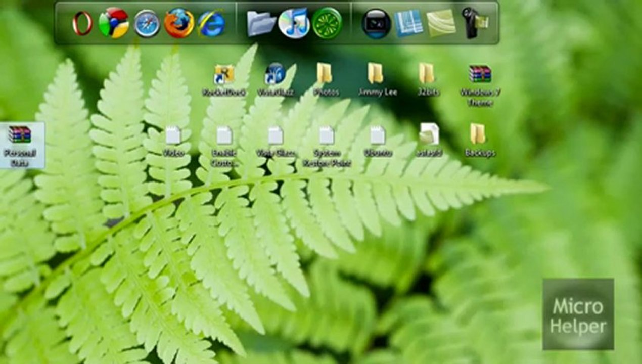Viewport: 642px width, 364px height.
Task: Select the Vista Glazz document file
Action: [276, 141]
